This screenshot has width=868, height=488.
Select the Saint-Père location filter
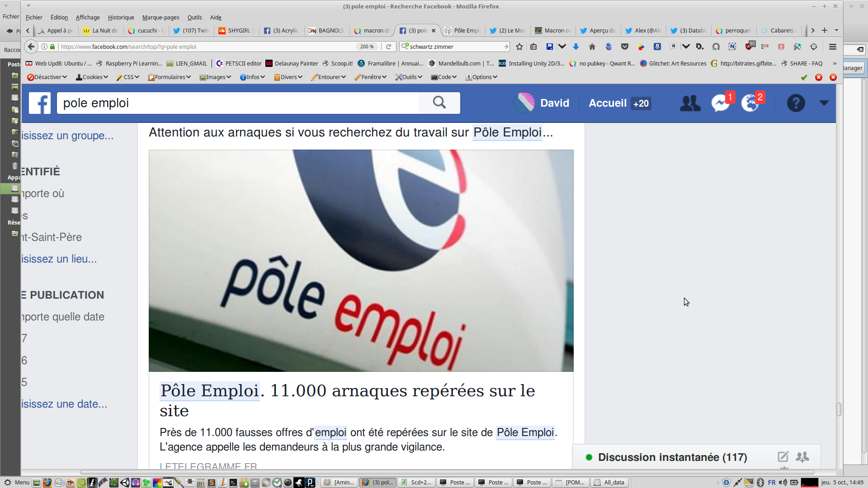(x=52, y=237)
